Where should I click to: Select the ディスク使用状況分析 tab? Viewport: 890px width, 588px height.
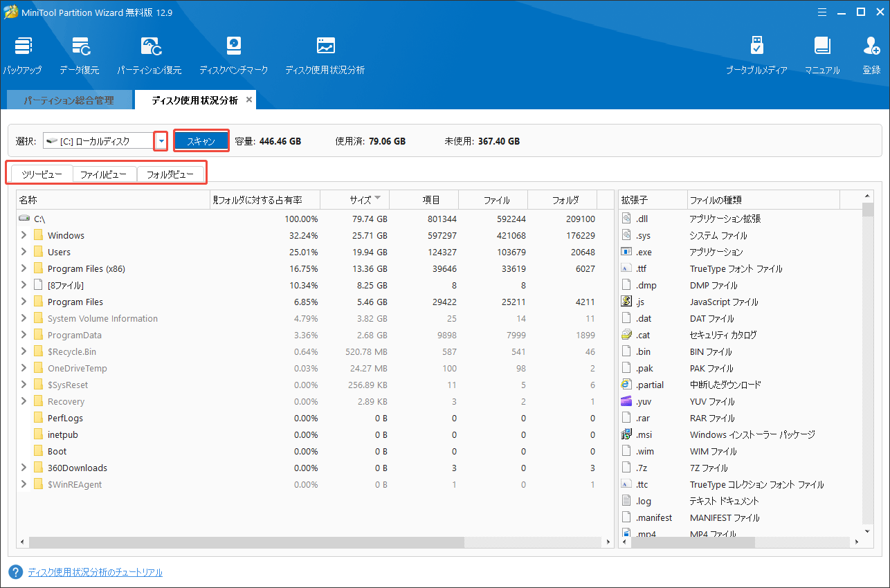point(194,100)
